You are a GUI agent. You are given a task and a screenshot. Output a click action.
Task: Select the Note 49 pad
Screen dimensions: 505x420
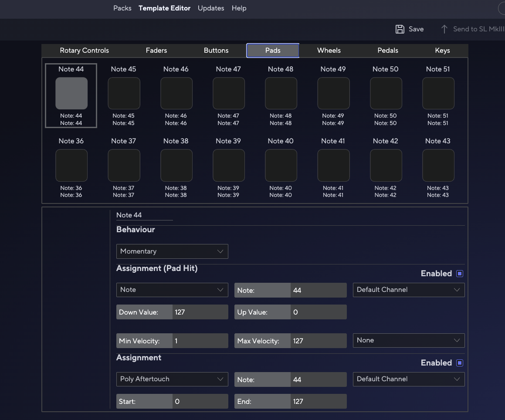pos(334,93)
